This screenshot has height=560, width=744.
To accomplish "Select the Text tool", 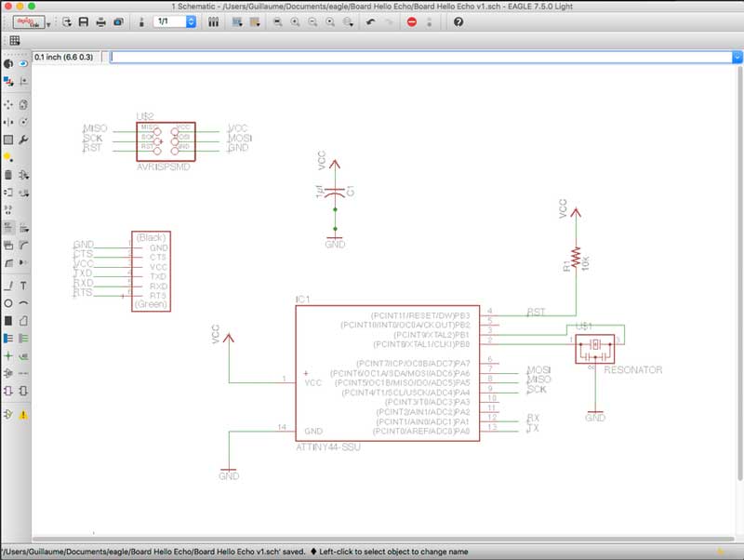I will click(x=23, y=286).
